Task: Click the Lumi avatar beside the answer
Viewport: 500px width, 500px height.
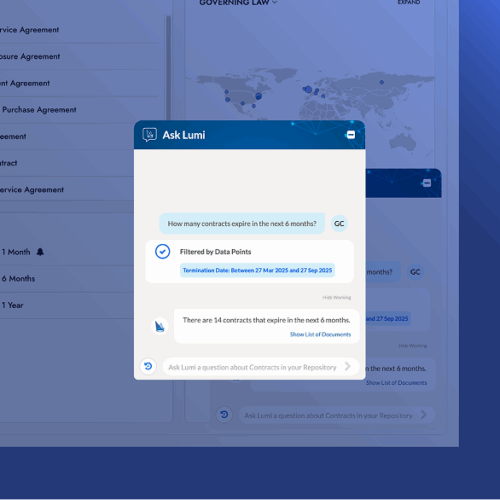Action: pyautogui.click(x=160, y=326)
